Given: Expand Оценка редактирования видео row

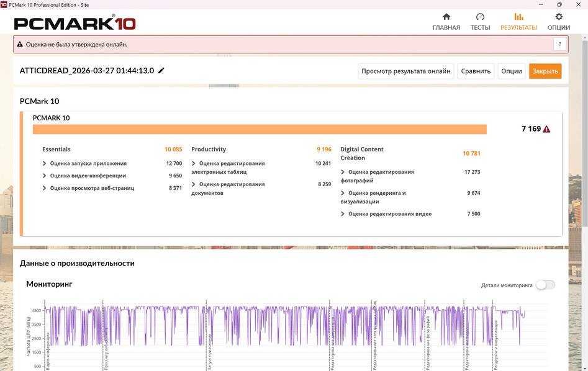Looking at the screenshot, I should tap(343, 214).
